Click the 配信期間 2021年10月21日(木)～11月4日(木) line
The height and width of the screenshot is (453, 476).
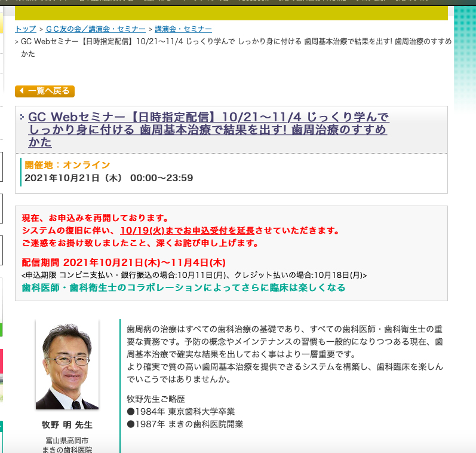pos(124,262)
